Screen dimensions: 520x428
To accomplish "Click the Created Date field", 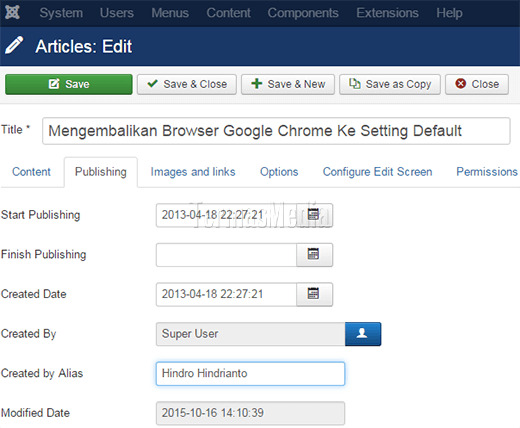I will click(226, 294).
